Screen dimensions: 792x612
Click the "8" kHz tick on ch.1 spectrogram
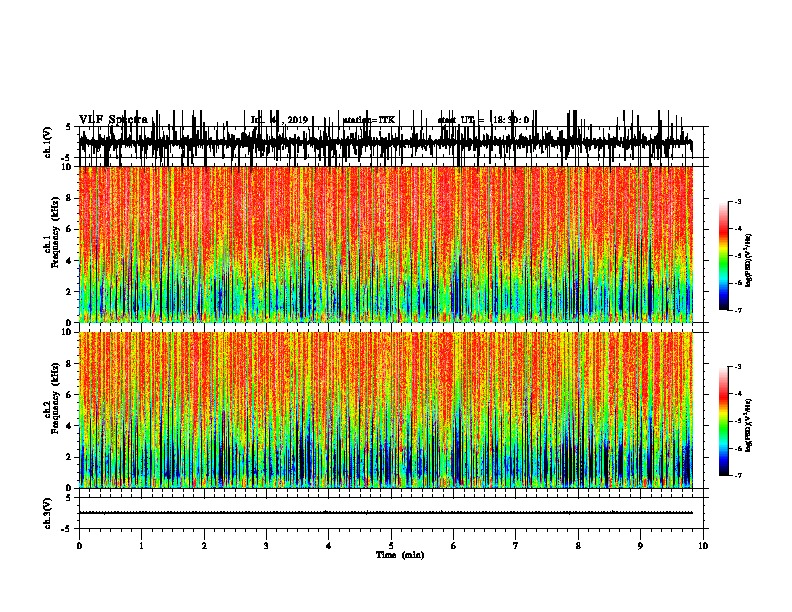[70, 198]
